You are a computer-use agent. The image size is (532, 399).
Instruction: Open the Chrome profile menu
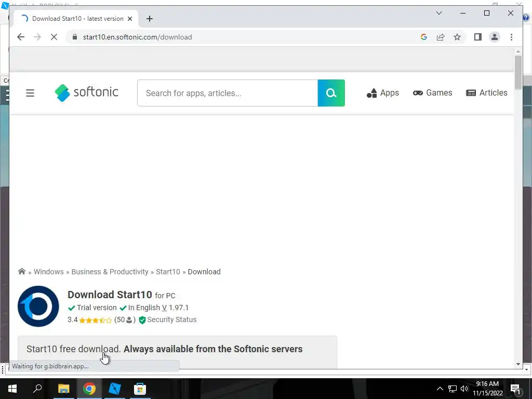pos(495,37)
